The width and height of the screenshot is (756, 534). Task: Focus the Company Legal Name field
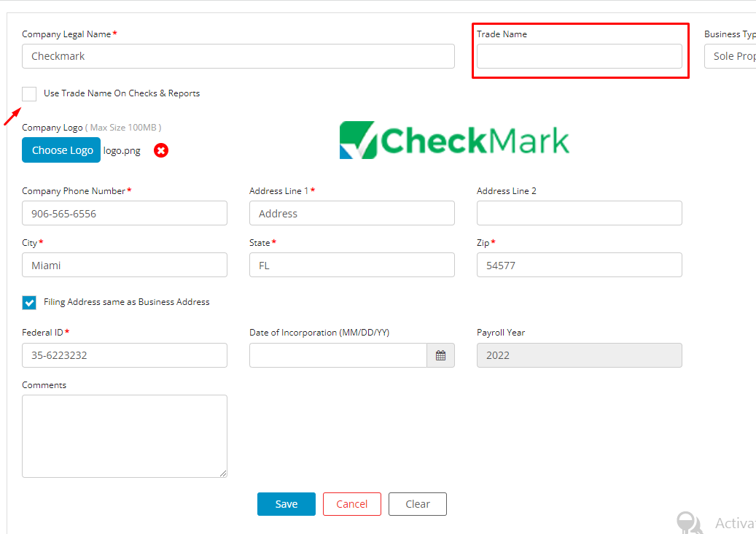pos(238,56)
